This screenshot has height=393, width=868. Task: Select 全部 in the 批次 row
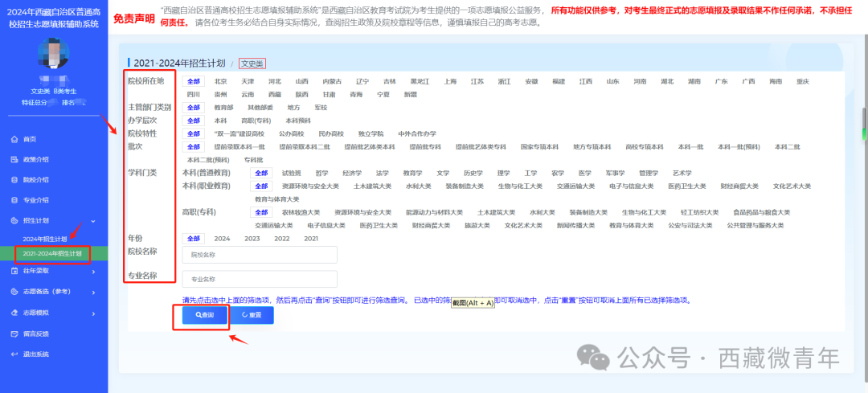193,147
